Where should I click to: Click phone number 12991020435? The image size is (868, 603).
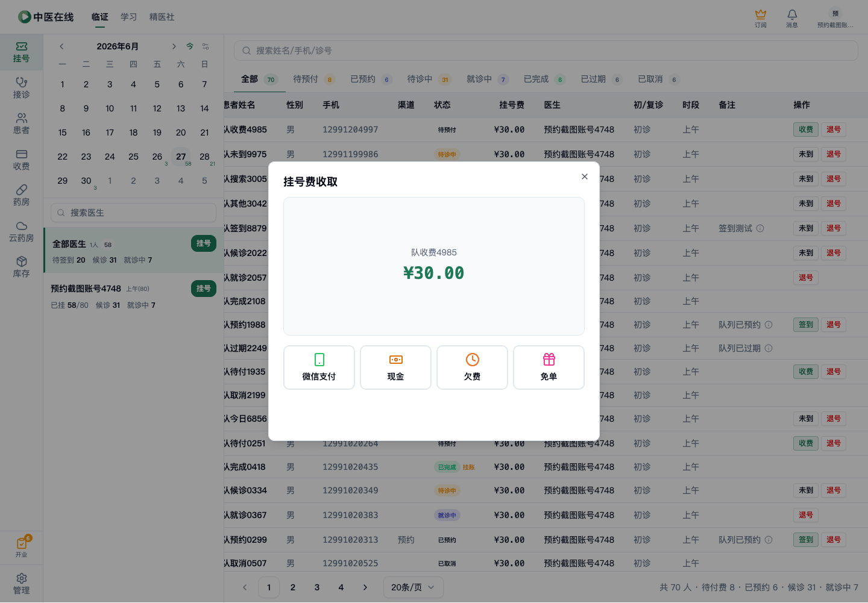point(350,467)
